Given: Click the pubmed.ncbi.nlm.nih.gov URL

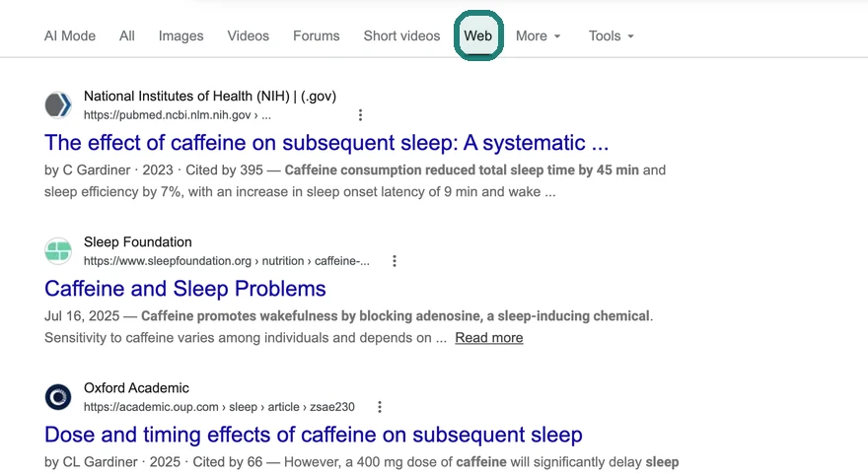Looking at the screenshot, I should [178, 115].
